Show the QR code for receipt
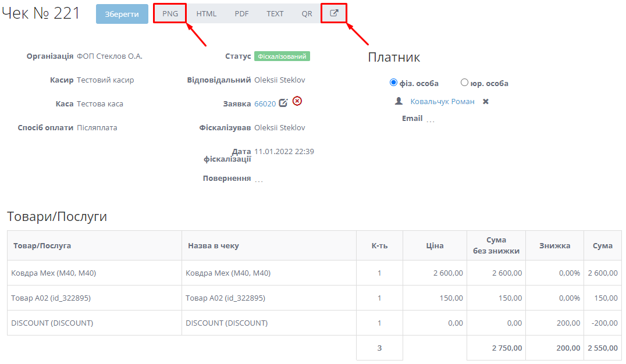This screenshot has width=626, height=364. pos(307,13)
